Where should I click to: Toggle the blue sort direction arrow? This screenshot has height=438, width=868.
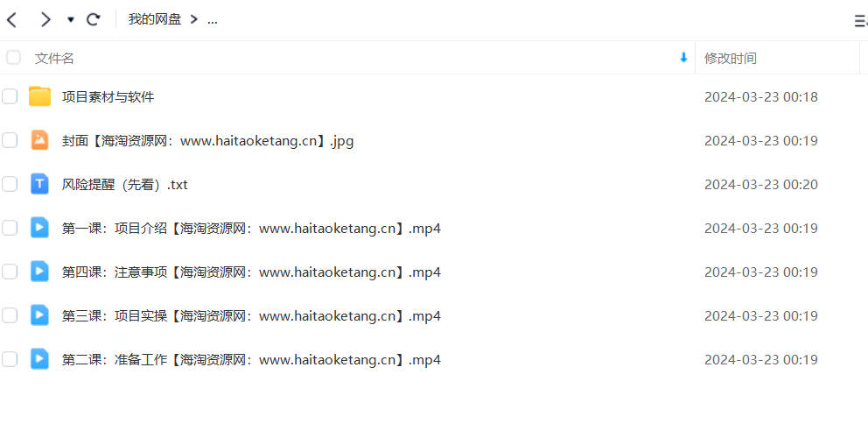click(x=683, y=57)
